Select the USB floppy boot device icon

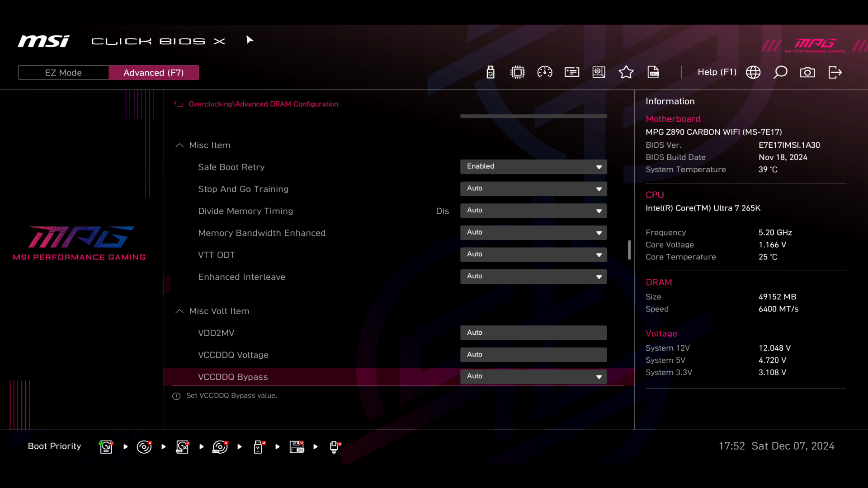tap(297, 447)
